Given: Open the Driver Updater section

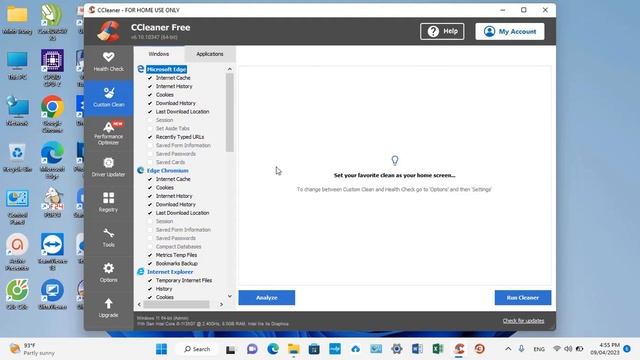Looking at the screenshot, I should pyautogui.click(x=109, y=167).
